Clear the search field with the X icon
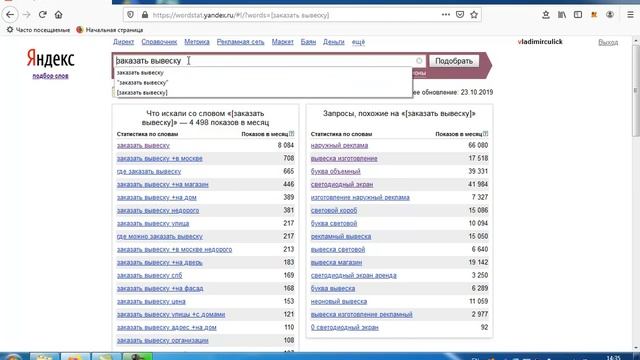This screenshot has width=640, height=360. (419, 61)
